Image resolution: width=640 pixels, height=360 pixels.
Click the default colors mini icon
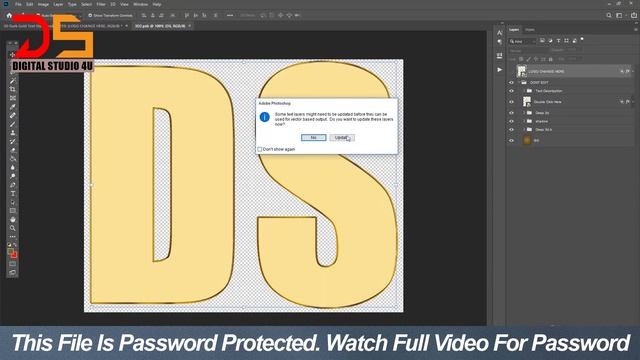click(9, 245)
